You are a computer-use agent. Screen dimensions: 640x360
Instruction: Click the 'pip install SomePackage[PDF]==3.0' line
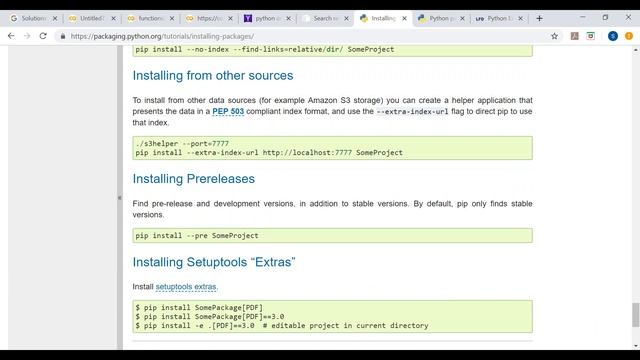coord(210,317)
